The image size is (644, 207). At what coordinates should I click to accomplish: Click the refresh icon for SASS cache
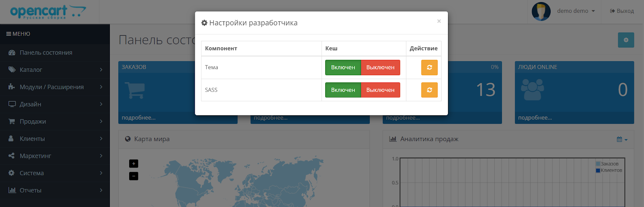[x=429, y=90]
